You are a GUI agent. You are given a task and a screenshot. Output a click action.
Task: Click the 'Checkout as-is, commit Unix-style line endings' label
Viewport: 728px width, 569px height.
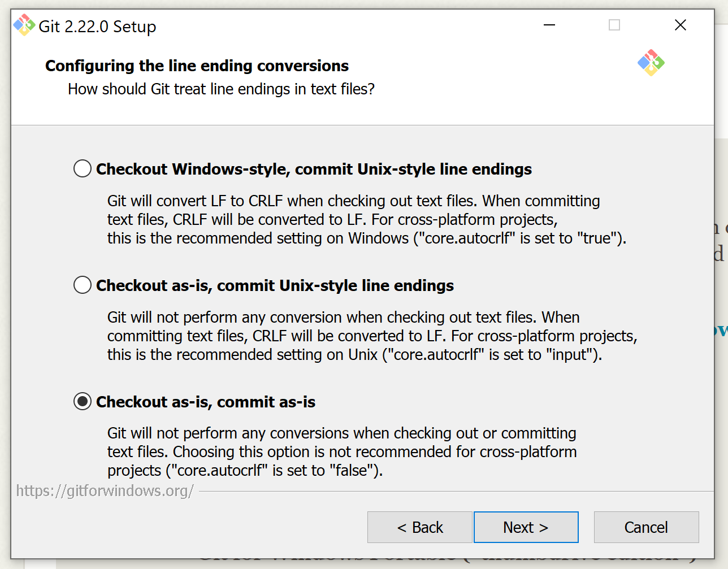click(x=275, y=286)
